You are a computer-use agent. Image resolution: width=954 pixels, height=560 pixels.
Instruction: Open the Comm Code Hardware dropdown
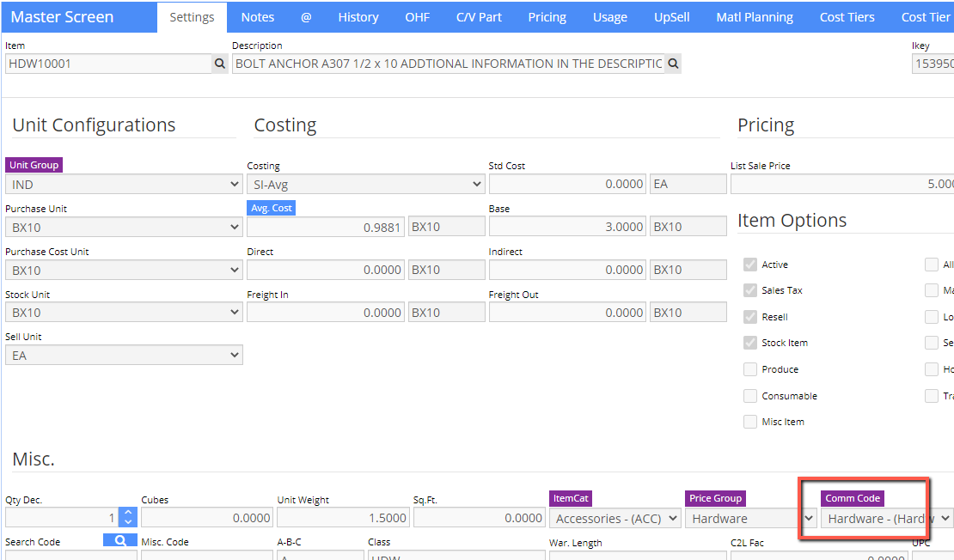[x=886, y=518]
